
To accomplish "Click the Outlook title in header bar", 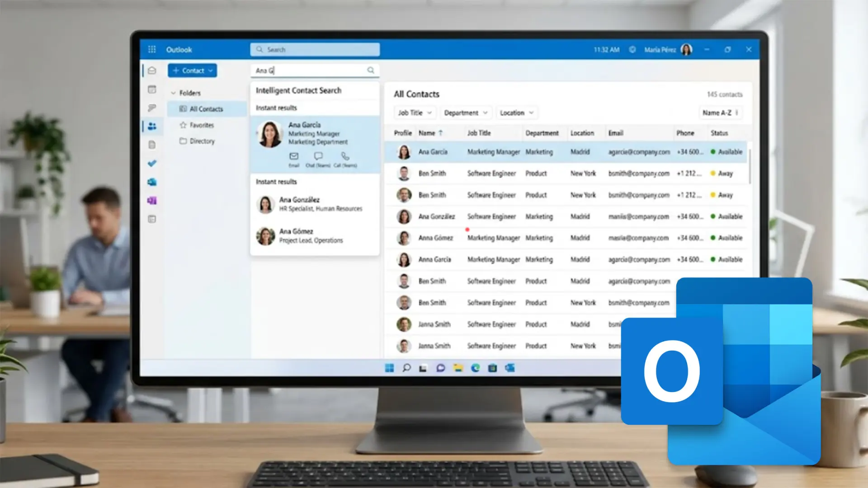I will (x=179, y=49).
